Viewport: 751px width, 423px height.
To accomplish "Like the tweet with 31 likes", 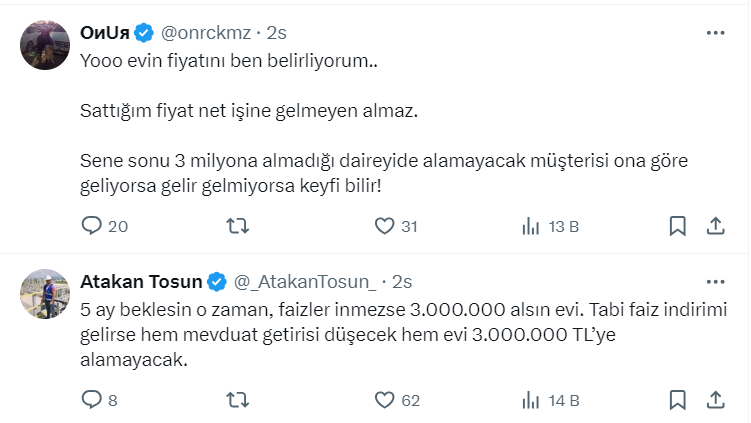I will (384, 227).
